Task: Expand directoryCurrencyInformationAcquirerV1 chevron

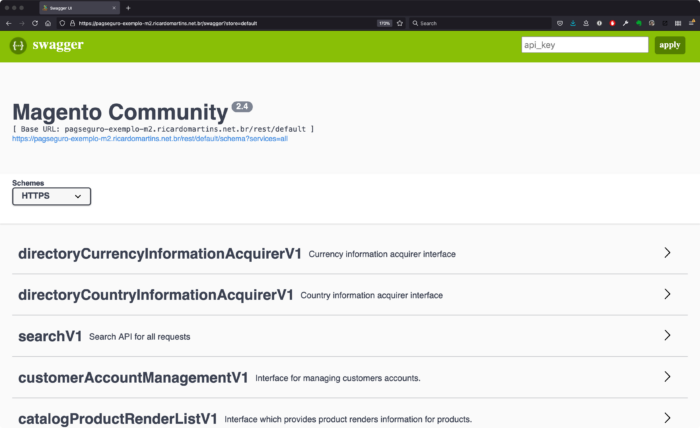Action: (667, 253)
